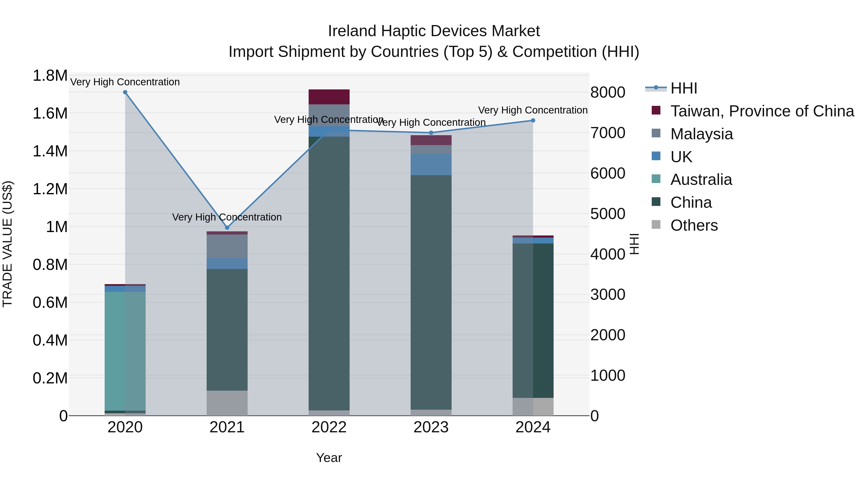Click Australia teal legend swatch
This screenshot has height=488, width=868.
(x=656, y=179)
